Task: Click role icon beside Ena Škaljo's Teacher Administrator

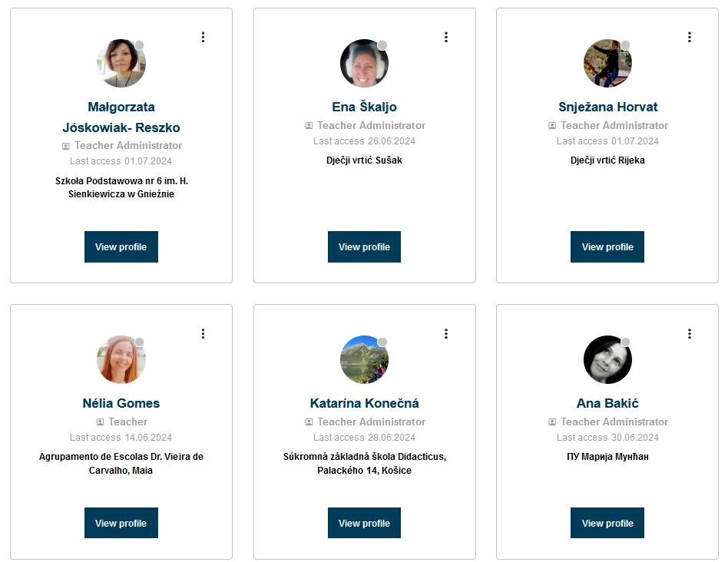Action: pos(309,126)
